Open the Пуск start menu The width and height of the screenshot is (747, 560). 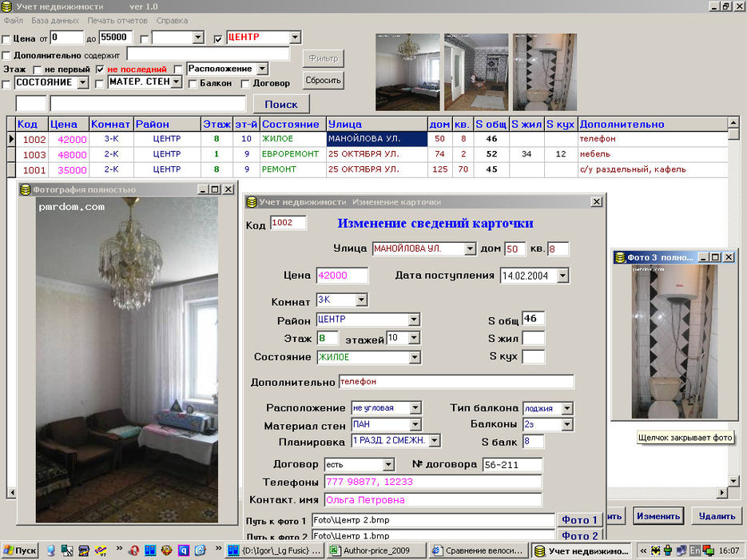coord(19,550)
